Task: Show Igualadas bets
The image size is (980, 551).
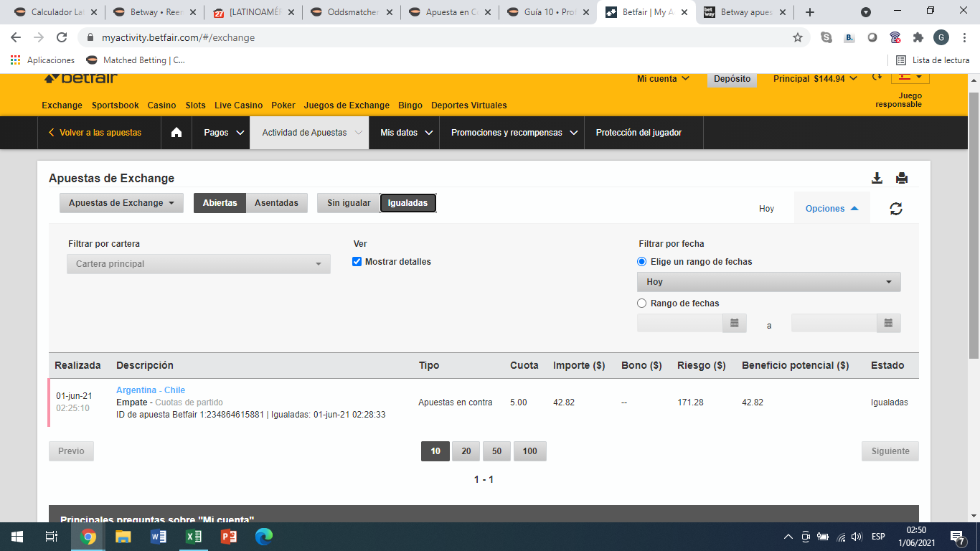Action: coord(407,203)
